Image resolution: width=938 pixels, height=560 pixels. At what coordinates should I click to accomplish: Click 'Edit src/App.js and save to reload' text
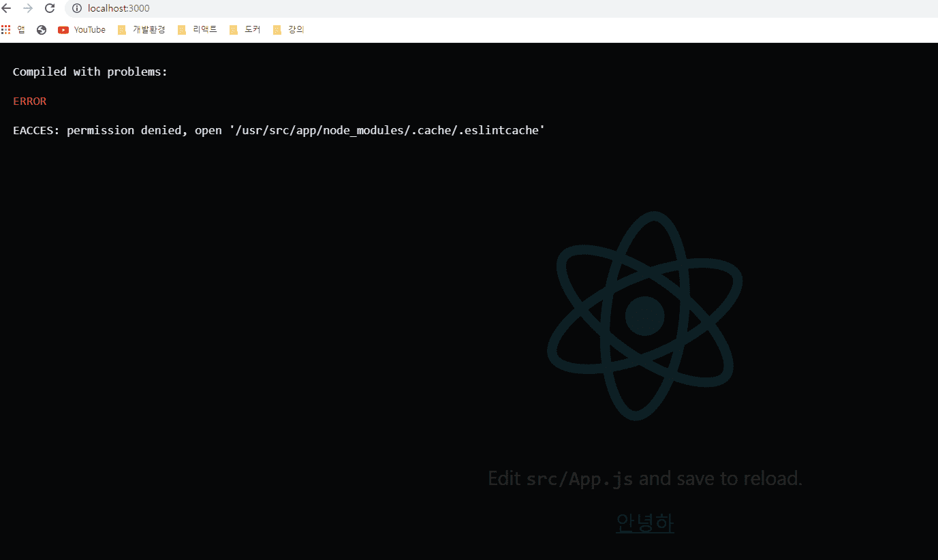coord(645,478)
